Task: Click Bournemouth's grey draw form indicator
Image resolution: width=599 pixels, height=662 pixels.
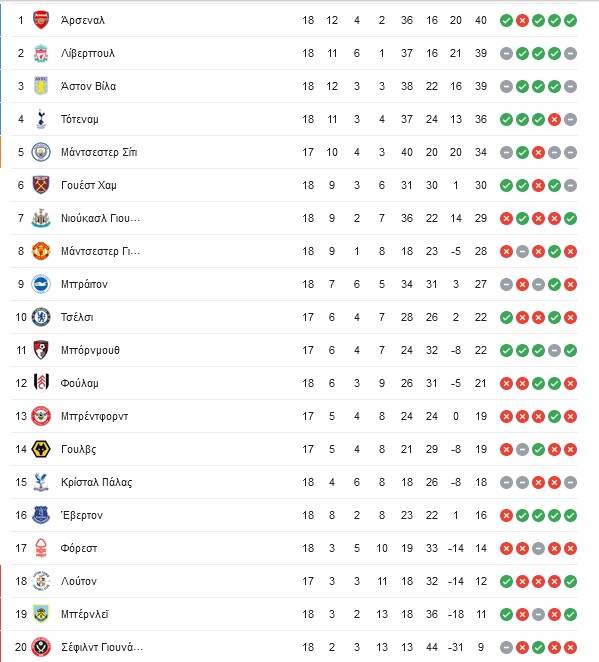Action: (554, 350)
